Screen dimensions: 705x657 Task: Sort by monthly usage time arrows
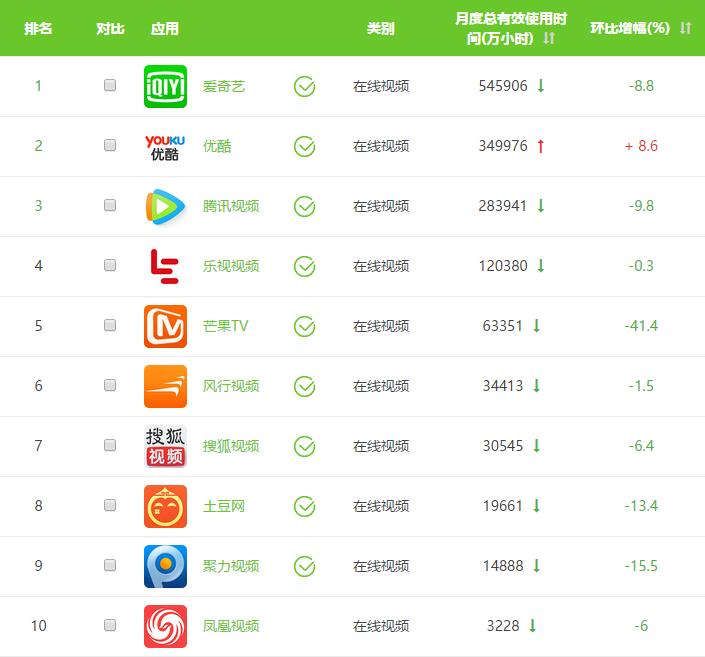coord(549,38)
